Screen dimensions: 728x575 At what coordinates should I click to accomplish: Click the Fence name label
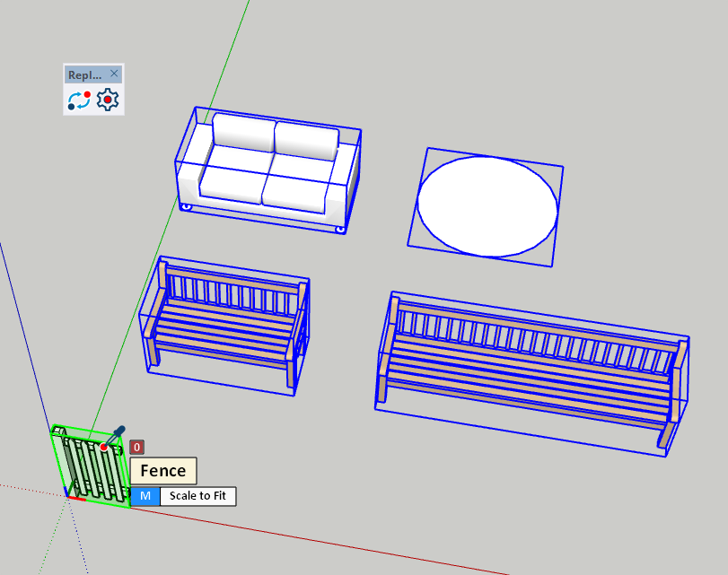163,471
